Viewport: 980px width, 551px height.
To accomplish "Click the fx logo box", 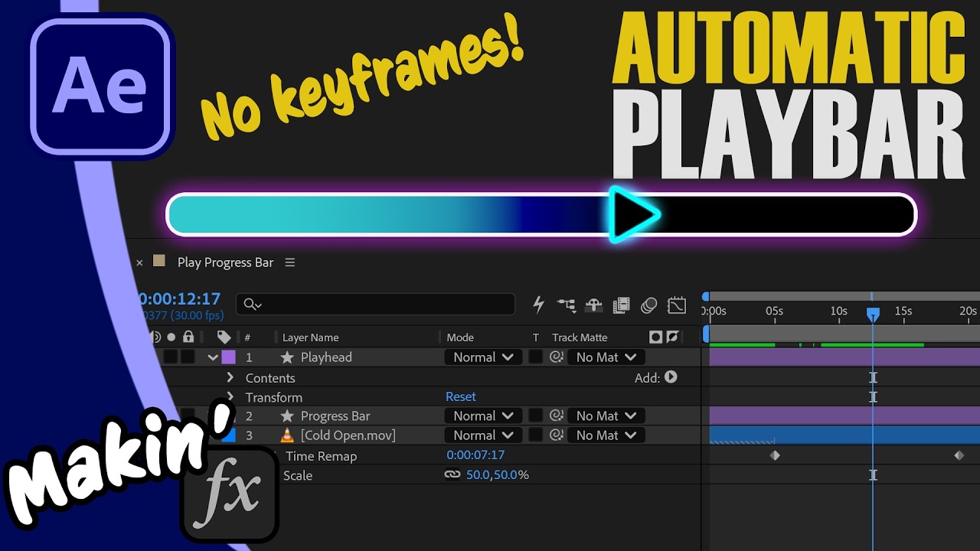I will [x=230, y=494].
